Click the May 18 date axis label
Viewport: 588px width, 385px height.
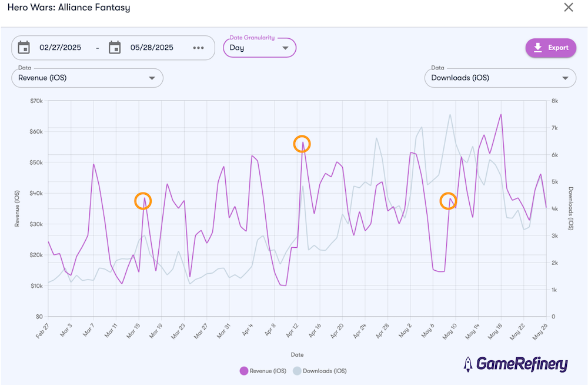(495, 331)
